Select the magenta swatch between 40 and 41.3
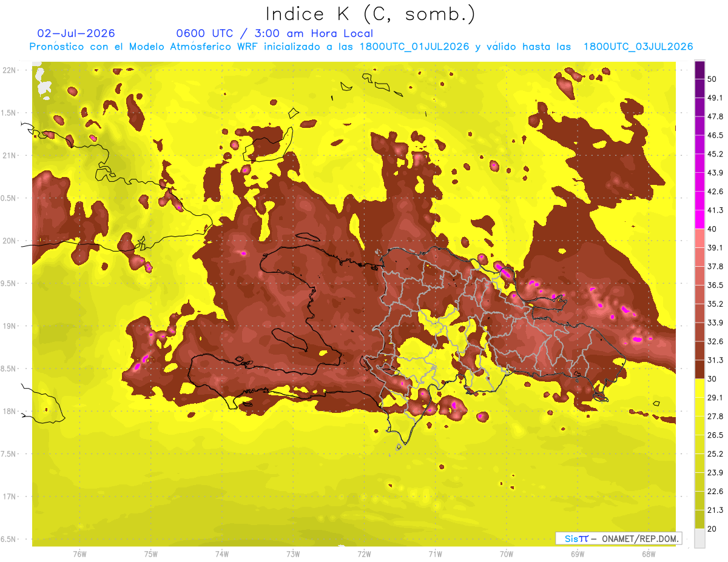The width and height of the screenshot is (728, 562). pyautogui.click(x=699, y=219)
